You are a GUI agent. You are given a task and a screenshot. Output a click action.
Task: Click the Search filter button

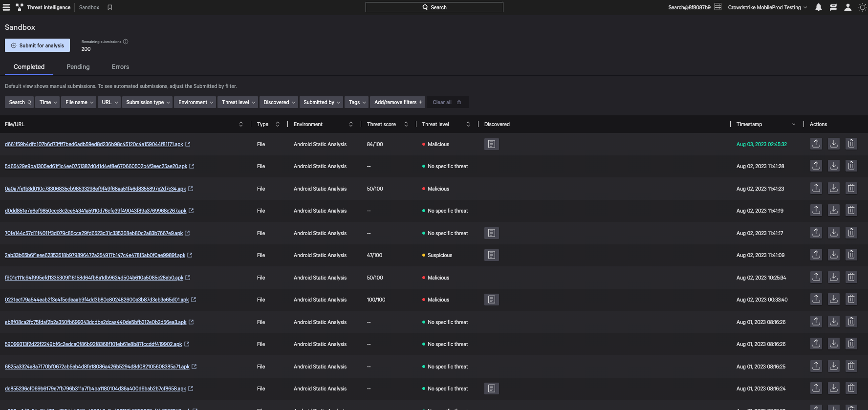(20, 102)
